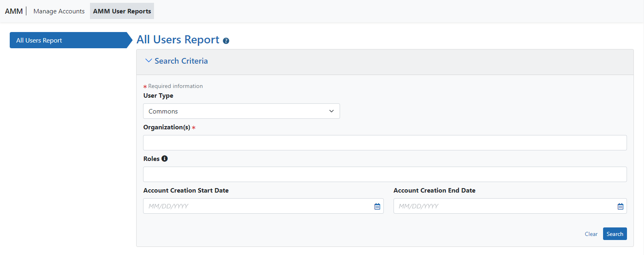Switch to the Manage Accounts tab
The width and height of the screenshot is (644, 255).
click(59, 11)
